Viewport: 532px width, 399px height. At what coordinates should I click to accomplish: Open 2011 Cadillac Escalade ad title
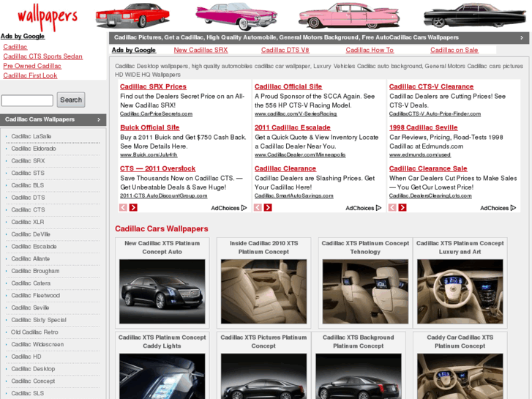(x=293, y=127)
